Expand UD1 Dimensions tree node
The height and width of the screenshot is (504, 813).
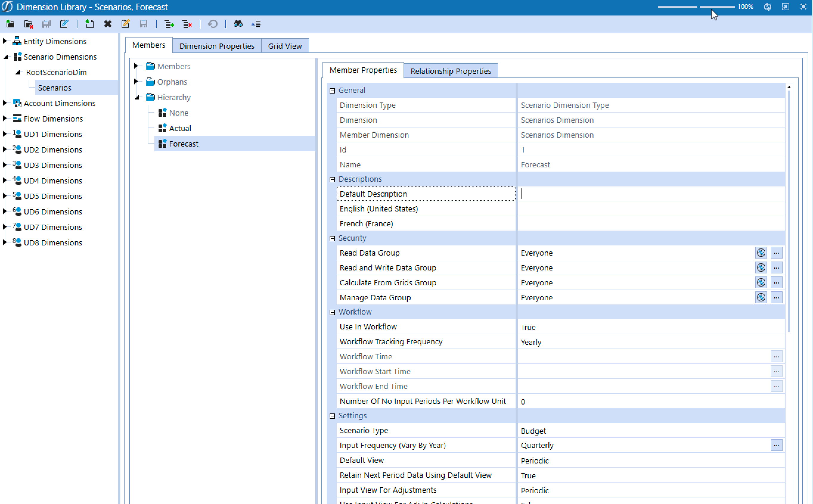pyautogui.click(x=5, y=134)
